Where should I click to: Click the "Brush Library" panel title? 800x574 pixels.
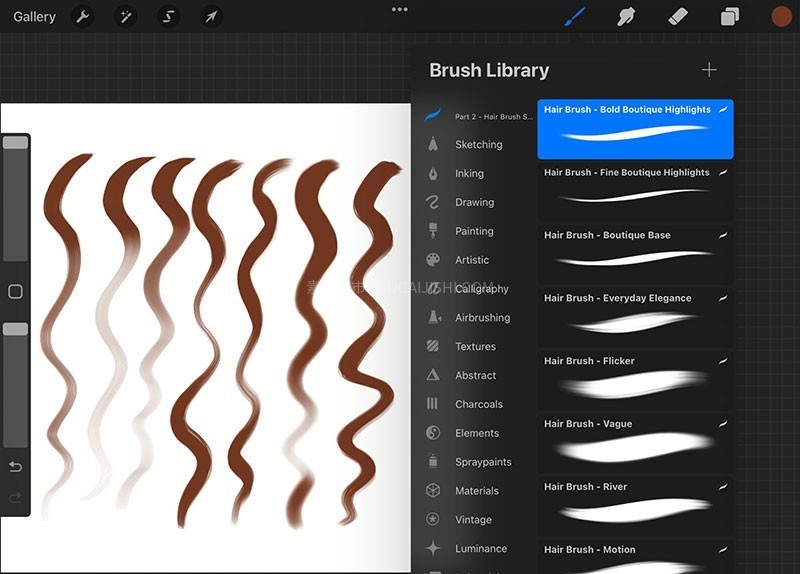click(489, 70)
